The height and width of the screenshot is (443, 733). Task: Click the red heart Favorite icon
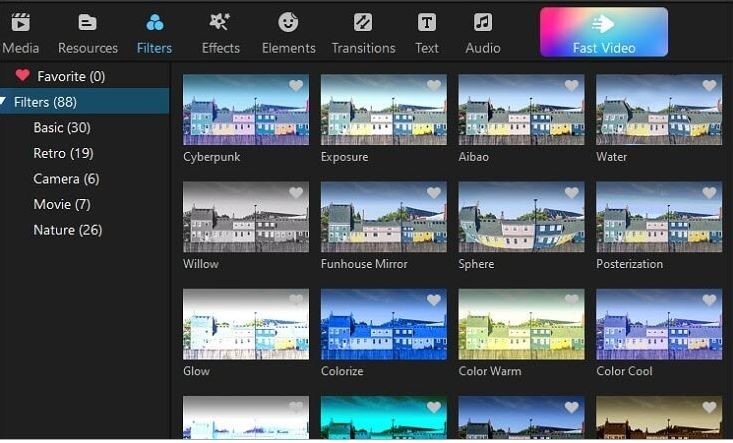[22, 75]
